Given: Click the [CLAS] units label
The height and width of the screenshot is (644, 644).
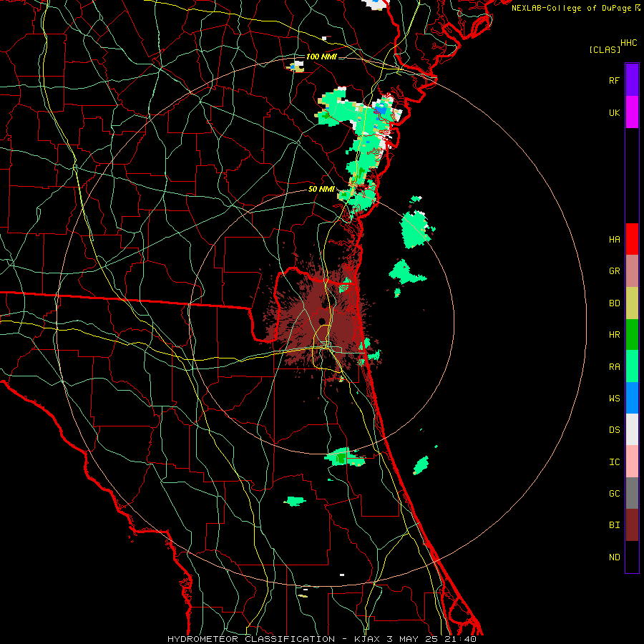Looking at the screenshot, I should pyautogui.click(x=605, y=49).
